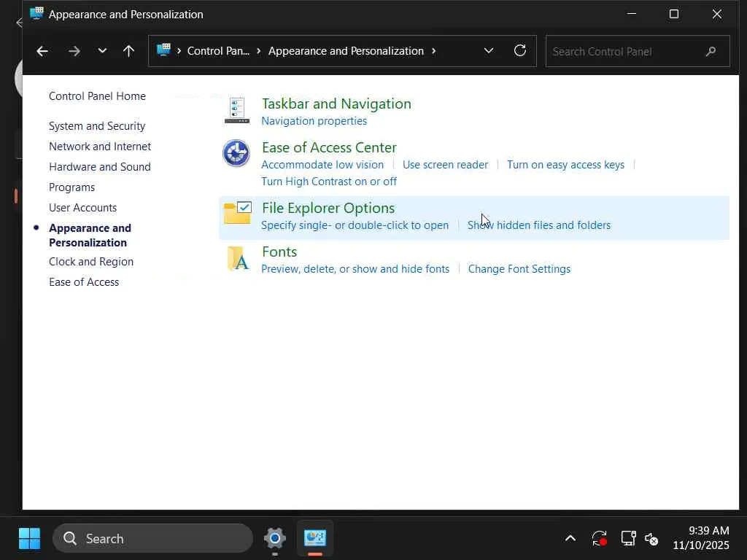The width and height of the screenshot is (747, 560).
Task: Click the search magnifier icon in Control Panel
Action: tap(711, 51)
